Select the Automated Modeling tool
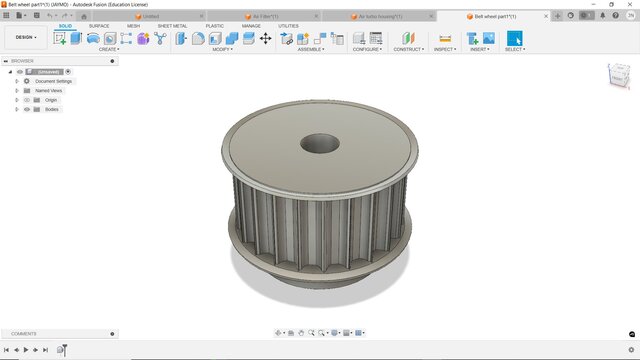This screenshot has width=640, height=360. point(160,38)
